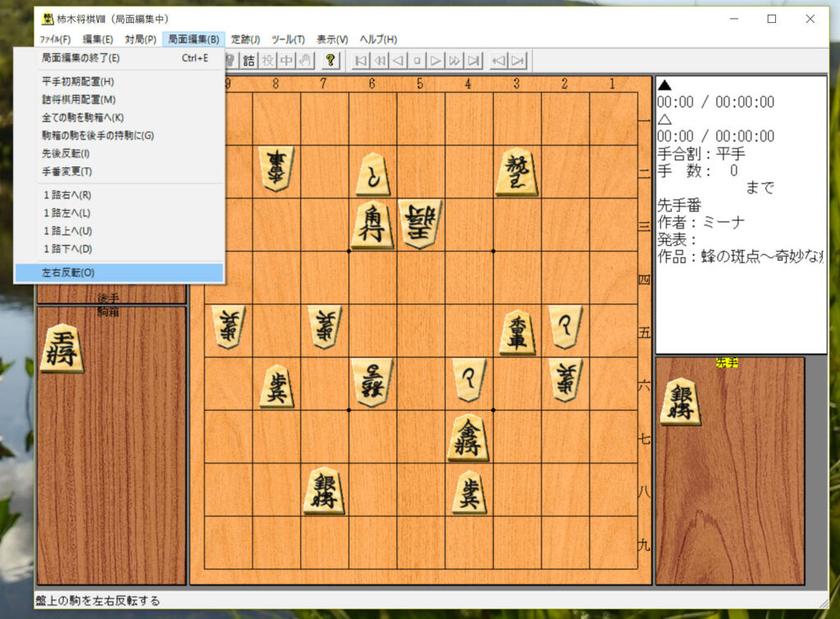Click the fast-forward double arrow icon
The width and height of the screenshot is (840, 619).
(x=455, y=61)
